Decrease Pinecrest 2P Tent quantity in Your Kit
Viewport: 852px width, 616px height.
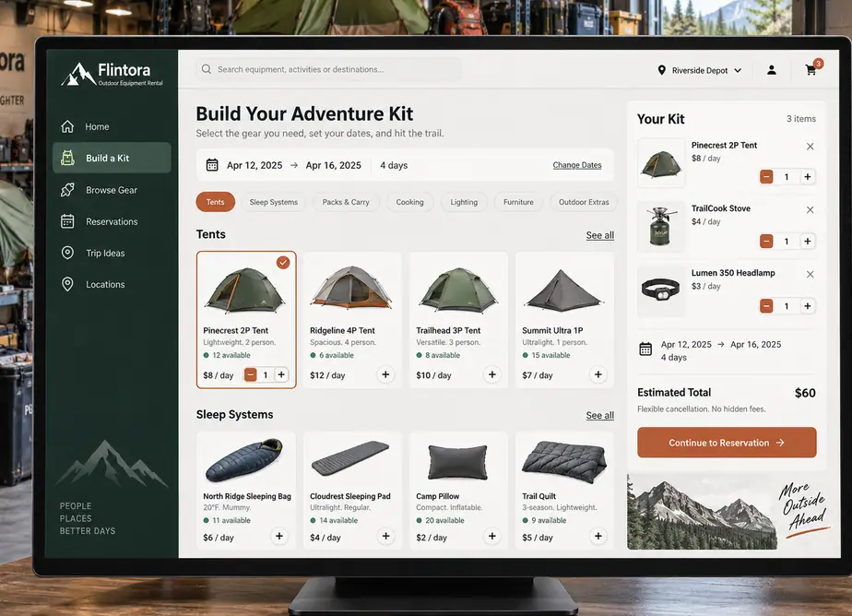tap(766, 177)
